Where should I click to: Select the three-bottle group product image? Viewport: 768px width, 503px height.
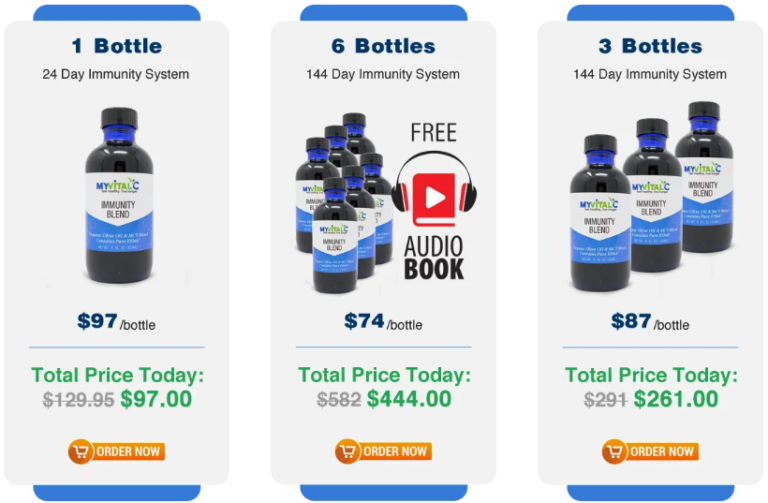(652, 196)
